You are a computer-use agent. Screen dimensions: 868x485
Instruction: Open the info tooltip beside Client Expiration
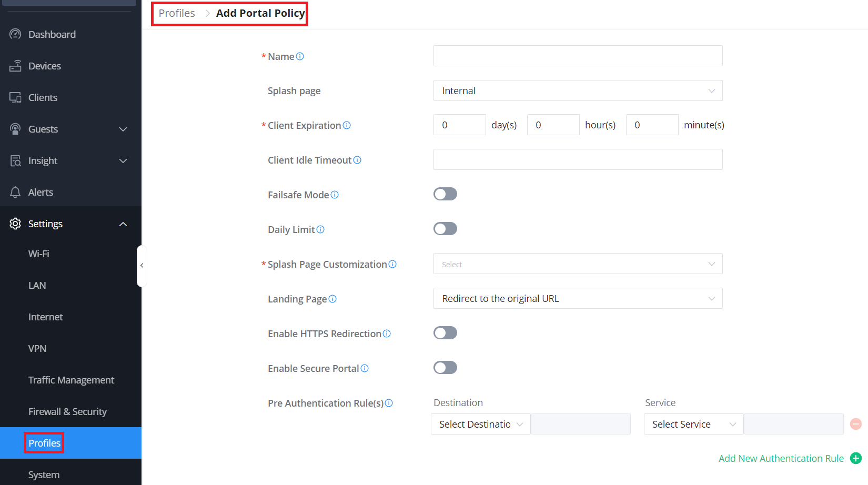[x=346, y=125]
